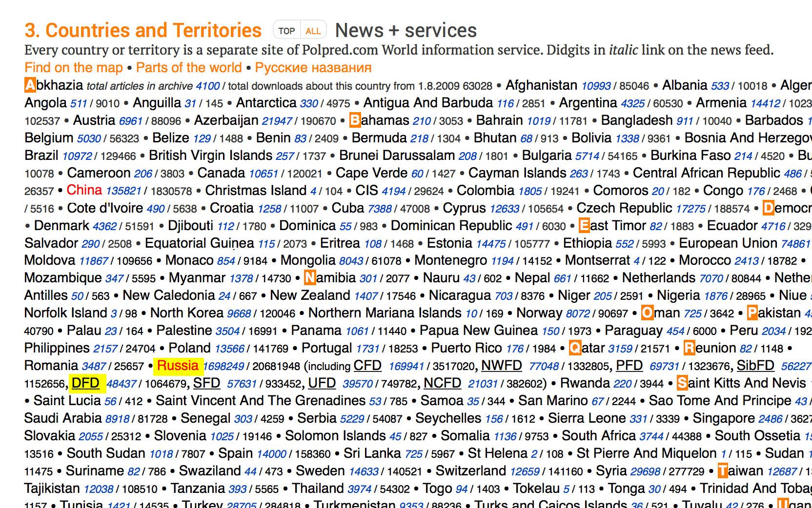
Task: Open East Timor link
Action: pos(612,226)
